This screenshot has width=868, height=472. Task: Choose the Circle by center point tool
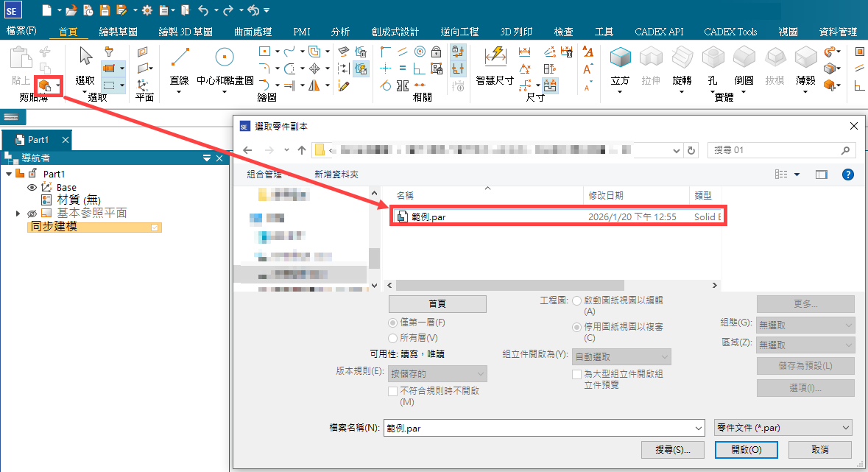coord(225,57)
